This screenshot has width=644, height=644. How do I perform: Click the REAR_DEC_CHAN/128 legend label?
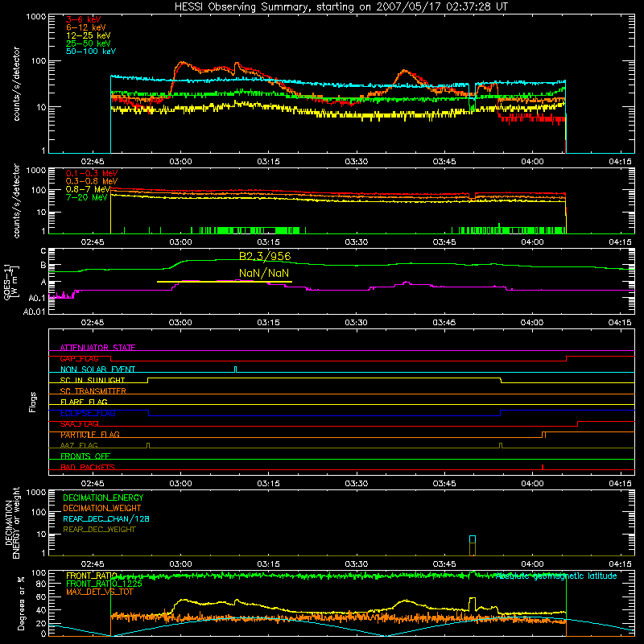coord(106,518)
